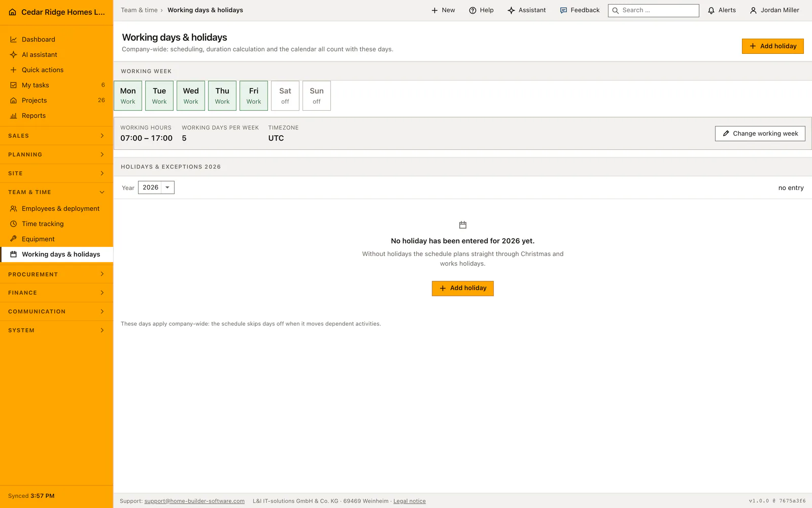
Task: Expand the Procurement sidebar section
Action: 56,274
